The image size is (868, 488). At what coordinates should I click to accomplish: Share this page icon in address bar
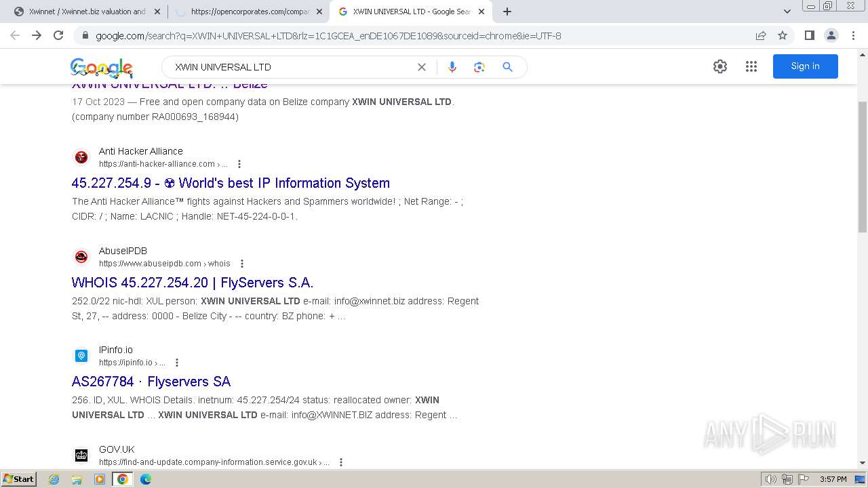point(761,35)
